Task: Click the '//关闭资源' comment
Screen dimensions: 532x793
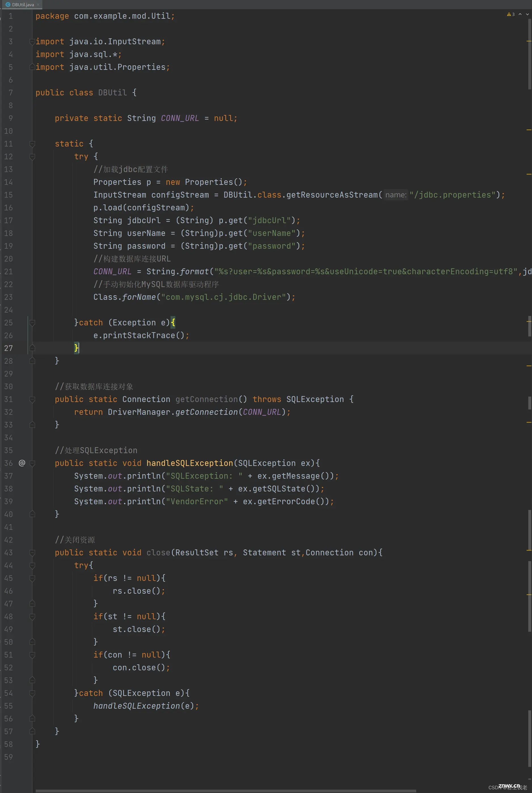Action: tap(75, 540)
